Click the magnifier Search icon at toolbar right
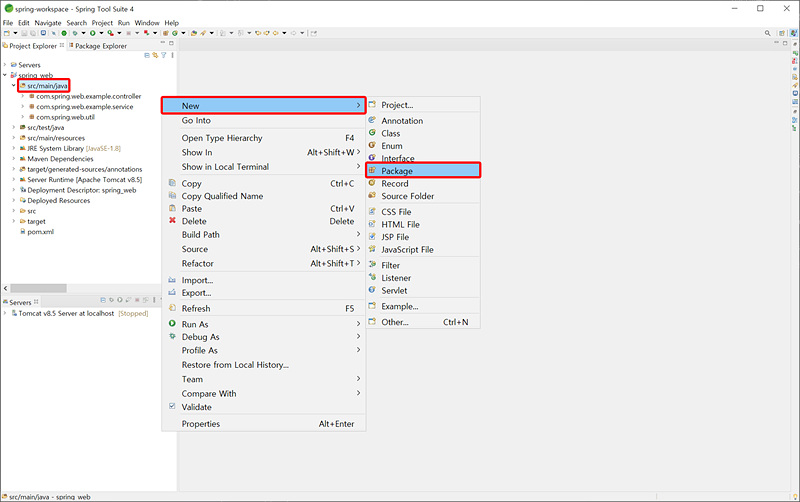Screen dimensions: 800x502 (x=767, y=33)
